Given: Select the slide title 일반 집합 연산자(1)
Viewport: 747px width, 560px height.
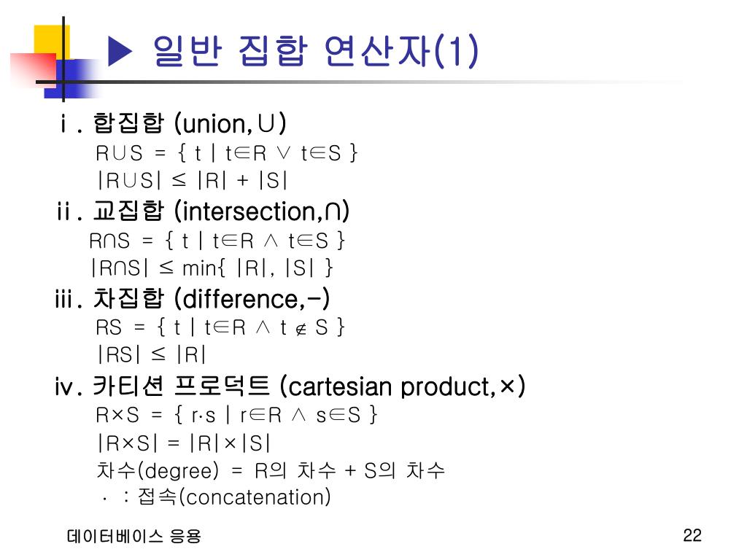Looking at the screenshot, I should pos(315,50).
